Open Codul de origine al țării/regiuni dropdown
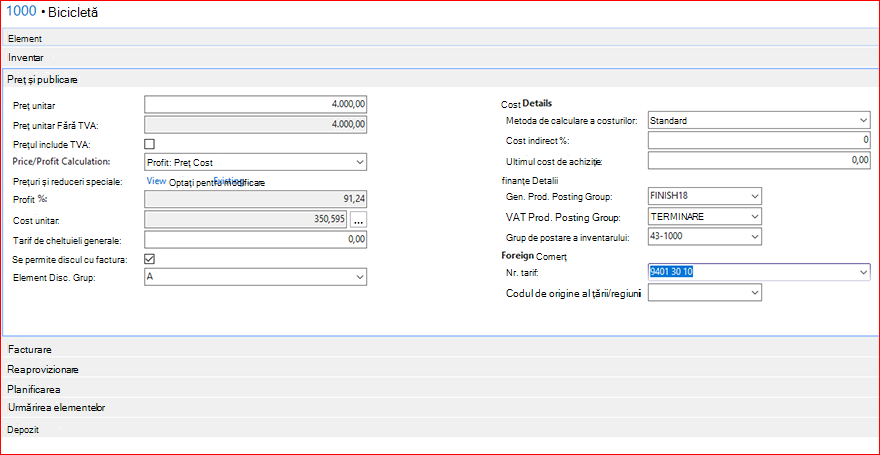Viewport: 880px width, 455px height. pos(755,292)
